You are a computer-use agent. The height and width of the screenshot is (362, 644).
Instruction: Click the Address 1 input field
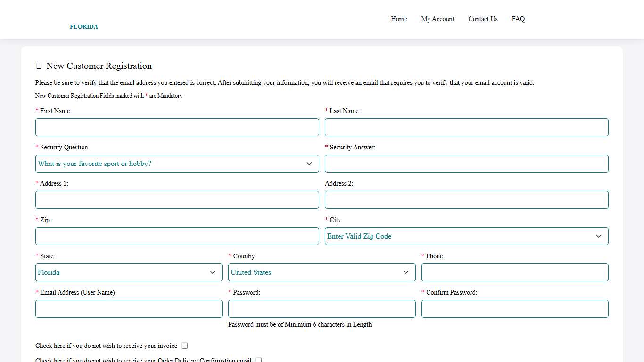pos(177,199)
